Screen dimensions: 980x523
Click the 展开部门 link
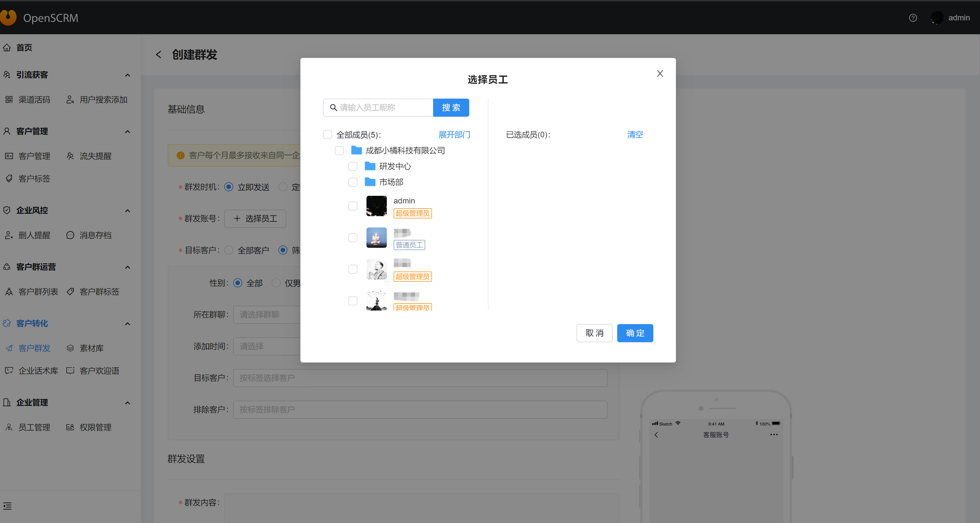(454, 135)
